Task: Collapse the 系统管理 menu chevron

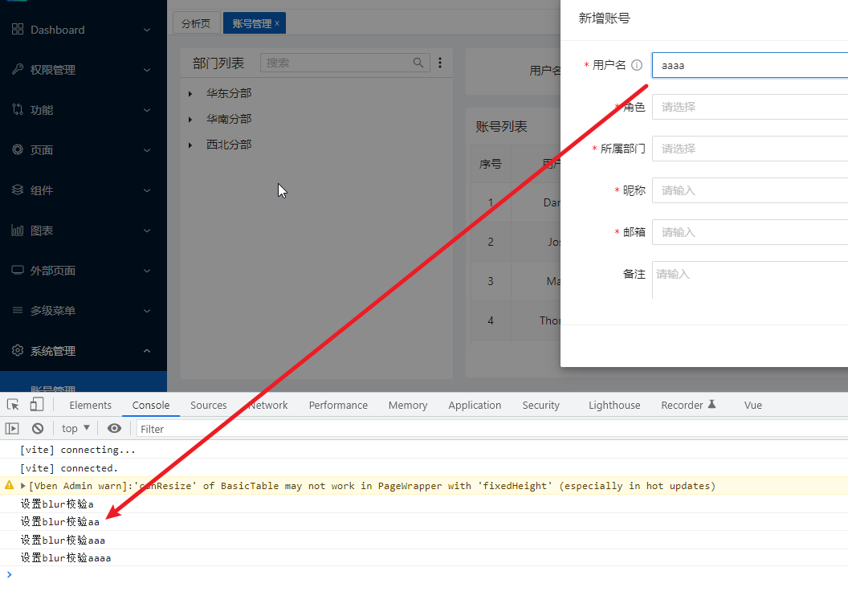Action: point(147,351)
